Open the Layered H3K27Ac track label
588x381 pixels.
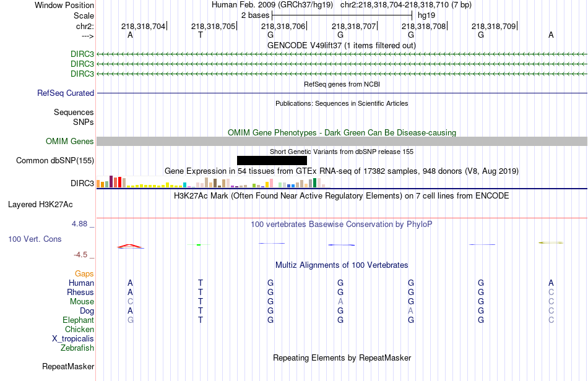(40, 204)
